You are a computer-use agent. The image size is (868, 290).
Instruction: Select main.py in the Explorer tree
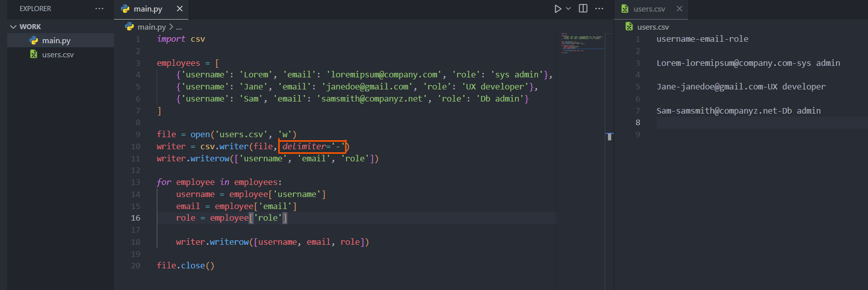pos(56,41)
